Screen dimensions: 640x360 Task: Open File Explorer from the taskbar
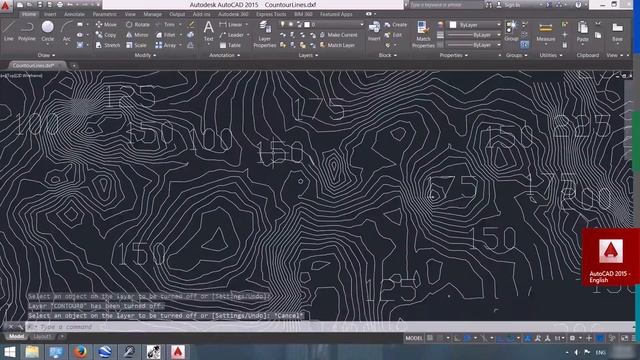[32, 351]
